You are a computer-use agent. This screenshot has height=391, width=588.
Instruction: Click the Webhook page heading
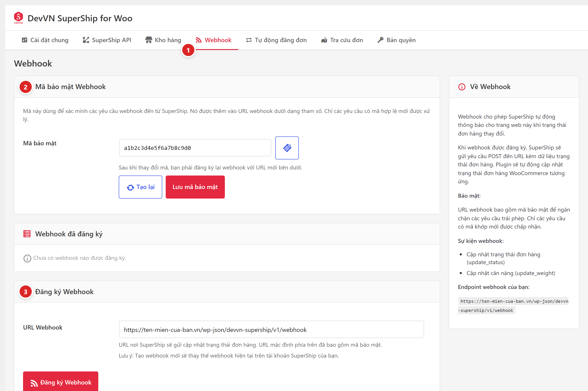[x=33, y=64]
